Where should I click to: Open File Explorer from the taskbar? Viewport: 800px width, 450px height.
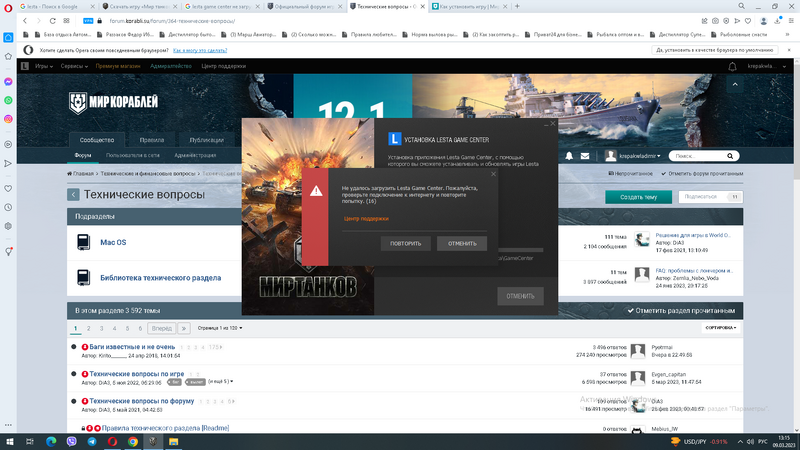point(173,441)
